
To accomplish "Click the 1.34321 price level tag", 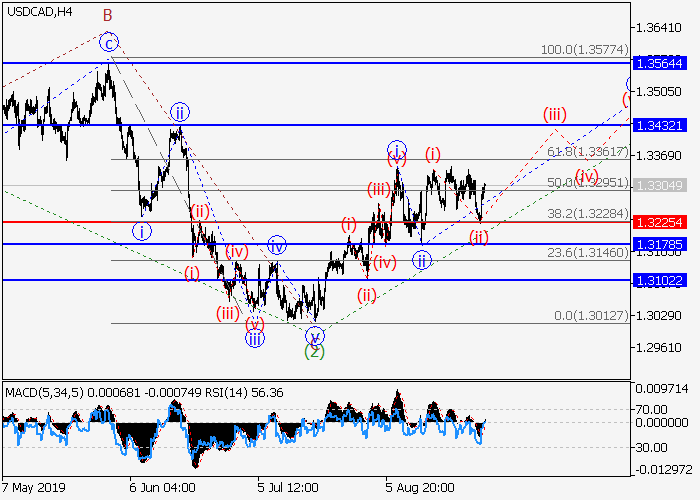I will tap(660, 125).
